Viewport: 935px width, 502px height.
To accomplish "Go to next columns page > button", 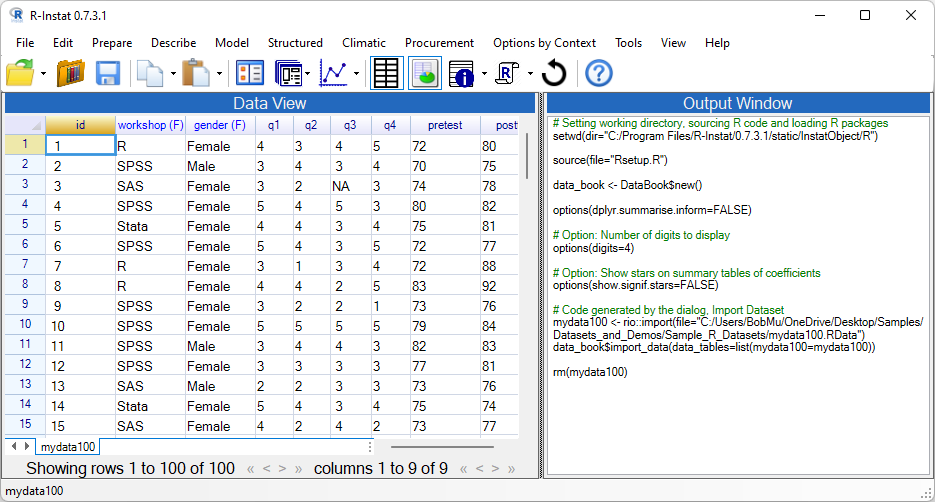I will (495, 469).
